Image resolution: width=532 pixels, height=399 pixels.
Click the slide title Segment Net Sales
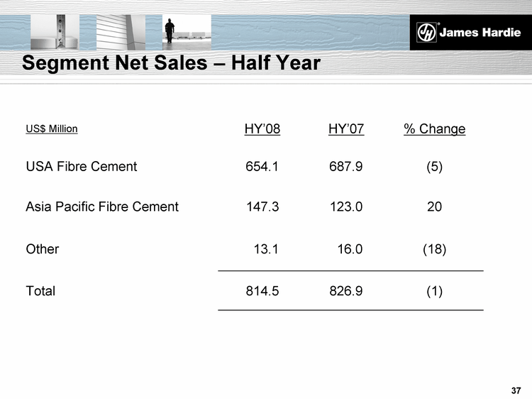(171, 63)
